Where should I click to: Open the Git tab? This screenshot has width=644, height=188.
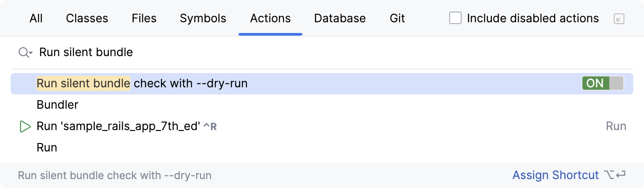point(397,18)
